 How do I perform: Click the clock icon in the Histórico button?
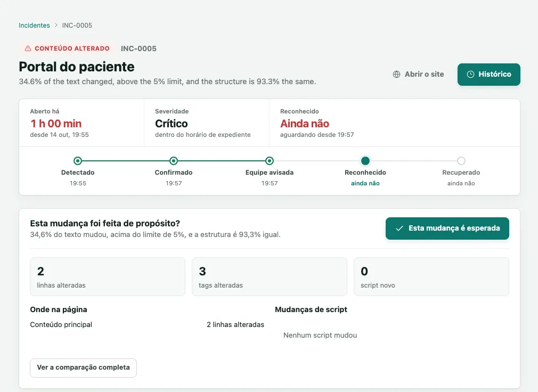[x=470, y=74]
